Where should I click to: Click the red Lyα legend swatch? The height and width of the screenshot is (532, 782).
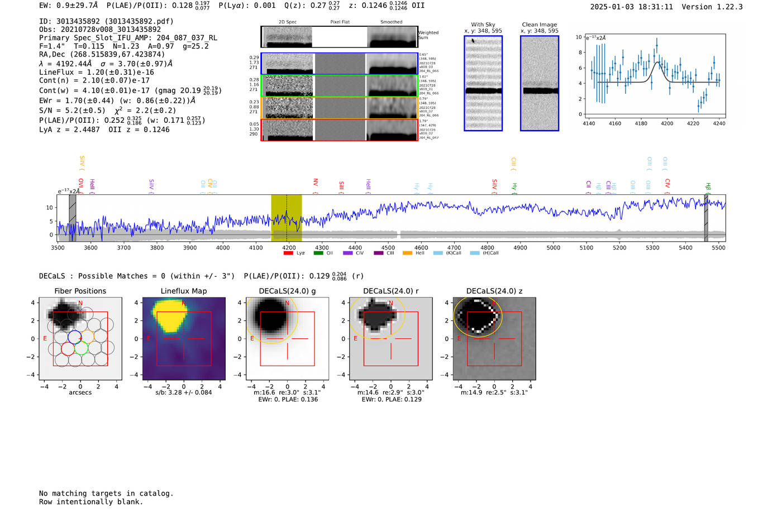[288, 253]
